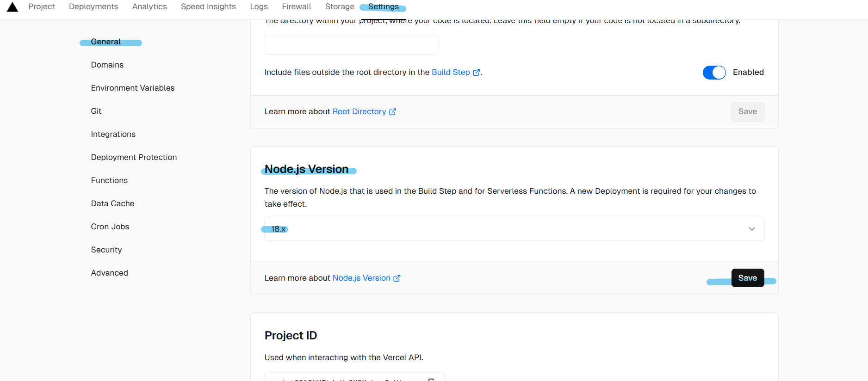Image resolution: width=868 pixels, height=381 pixels.
Task: Focus the root directory text input
Action: click(x=351, y=44)
